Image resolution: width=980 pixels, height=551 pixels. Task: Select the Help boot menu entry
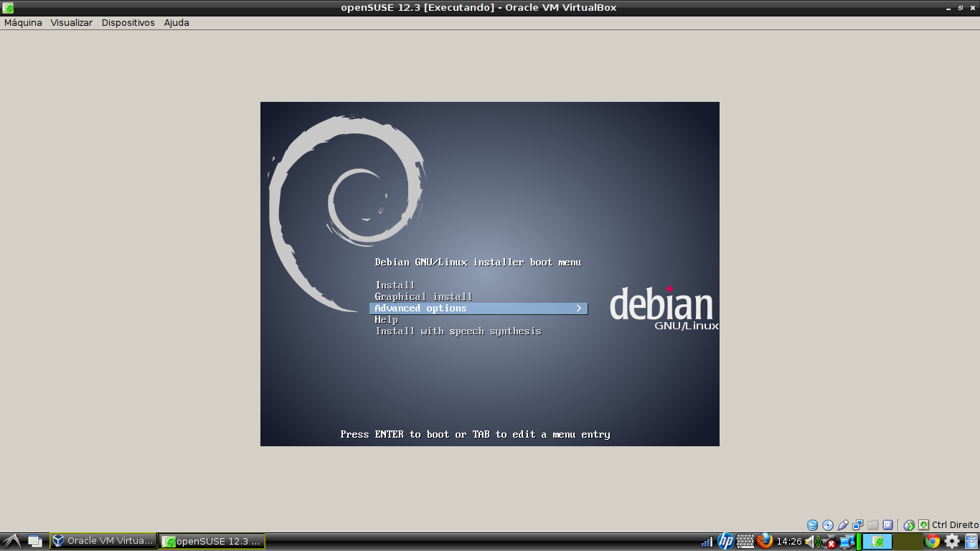pyautogui.click(x=386, y=319)
